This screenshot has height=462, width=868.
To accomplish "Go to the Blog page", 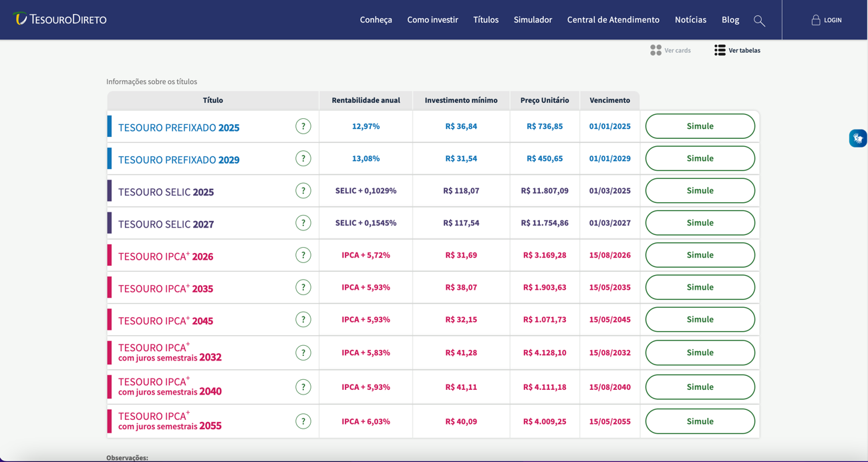I will click(730, 20).
